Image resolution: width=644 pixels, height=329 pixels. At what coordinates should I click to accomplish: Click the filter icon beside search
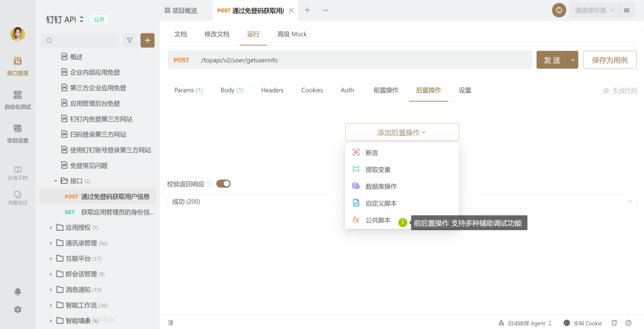tap(129, 41)
